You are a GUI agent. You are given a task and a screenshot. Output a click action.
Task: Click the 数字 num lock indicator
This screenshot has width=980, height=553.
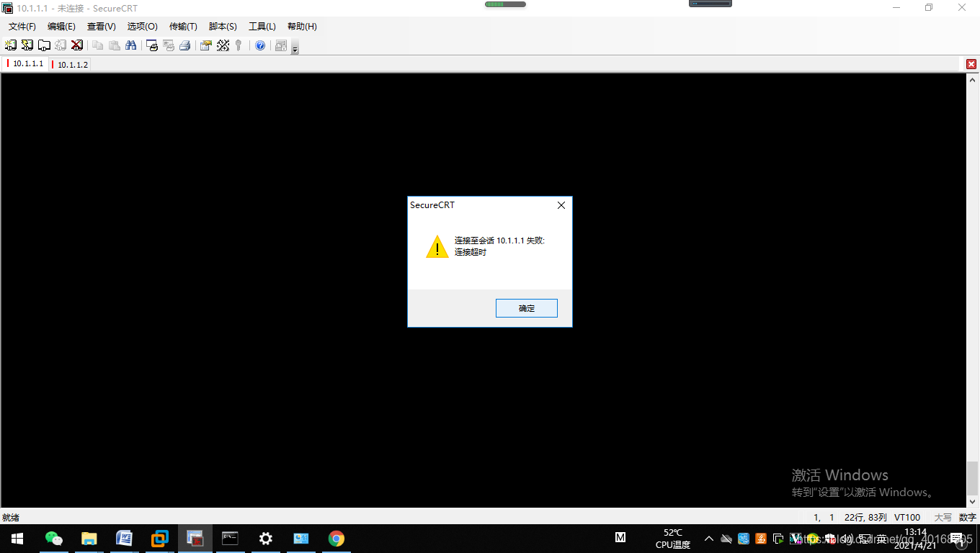tap(968, 518)
